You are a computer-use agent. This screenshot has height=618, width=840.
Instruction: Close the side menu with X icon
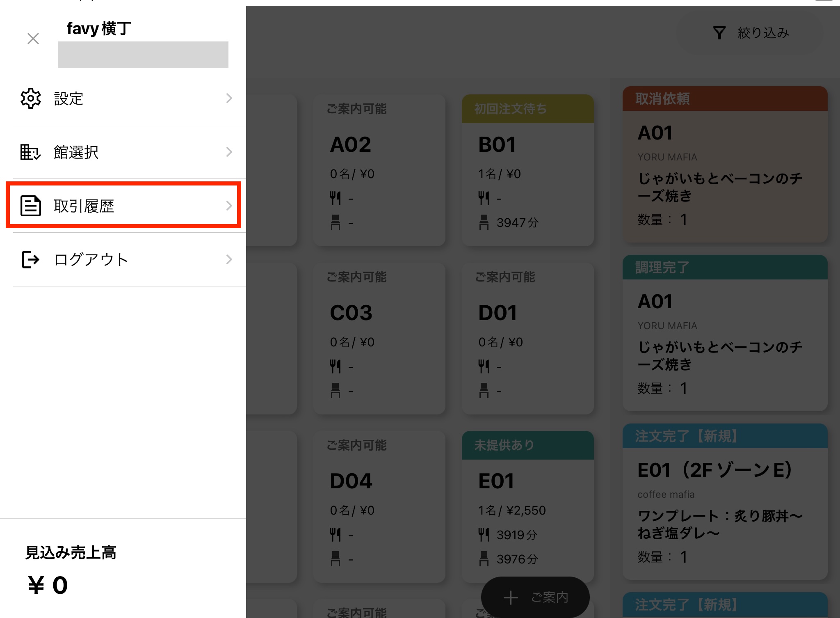33,39
